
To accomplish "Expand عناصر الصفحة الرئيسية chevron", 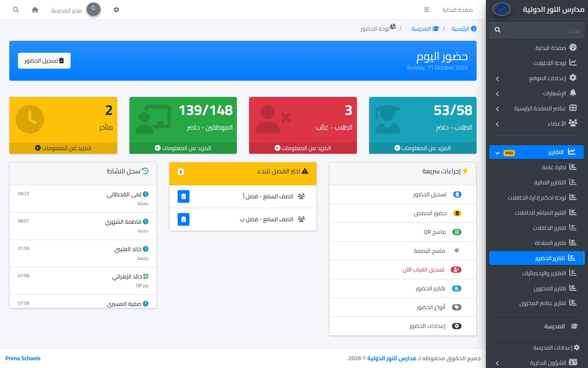I will click(x=497, y=109).
